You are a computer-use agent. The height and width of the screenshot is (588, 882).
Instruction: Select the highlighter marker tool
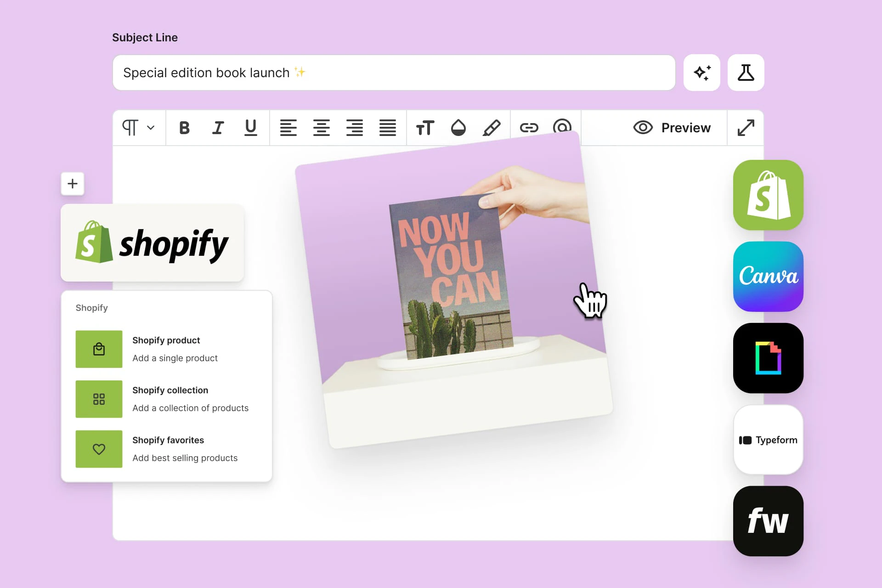tap(492, 128)
